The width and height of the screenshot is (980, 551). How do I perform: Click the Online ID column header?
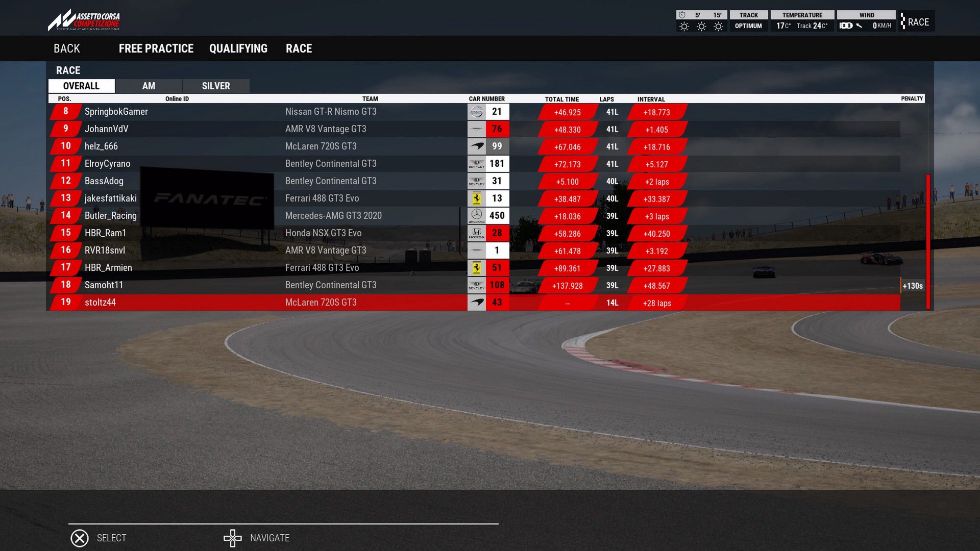[x=177, y=99]
